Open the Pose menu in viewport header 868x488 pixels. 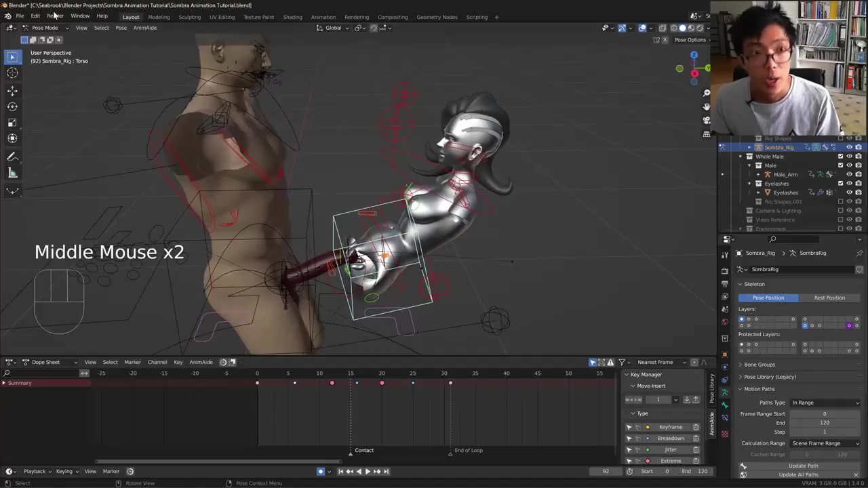121,28
